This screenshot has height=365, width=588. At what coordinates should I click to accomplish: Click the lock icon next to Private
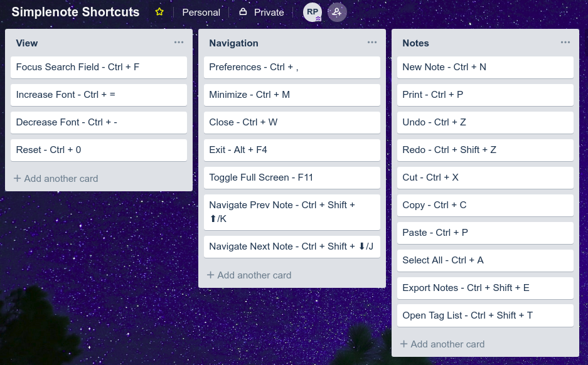coord(242,11)
